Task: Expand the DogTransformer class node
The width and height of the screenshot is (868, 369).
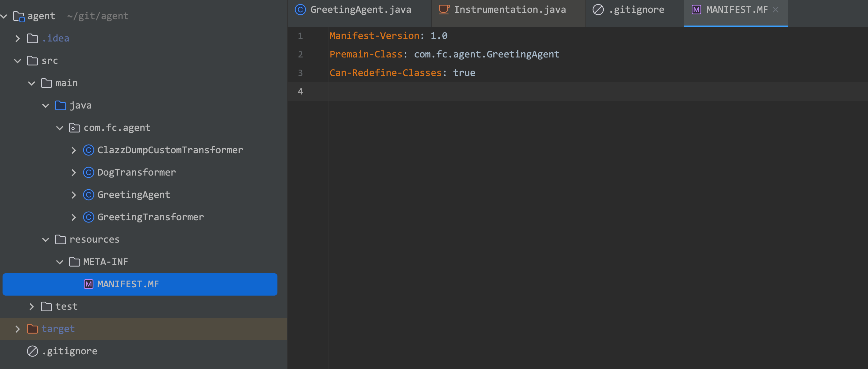Action: (x=74, y=172)
